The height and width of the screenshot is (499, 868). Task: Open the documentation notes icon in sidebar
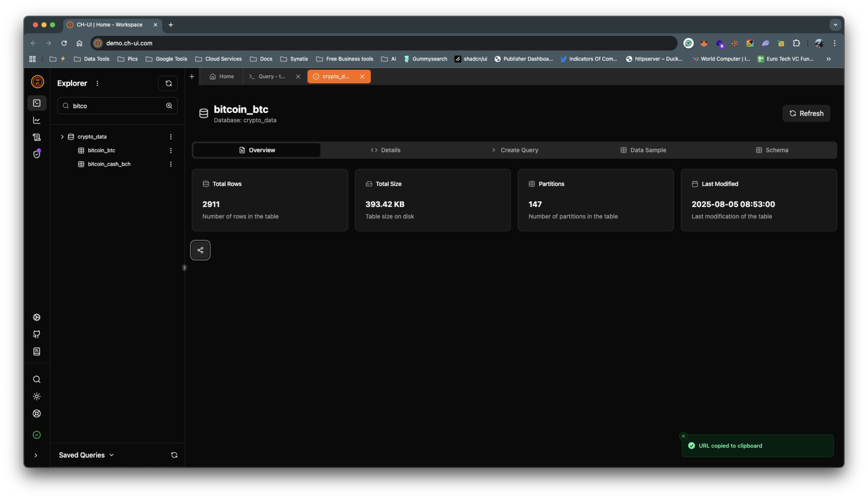(37, 352)
